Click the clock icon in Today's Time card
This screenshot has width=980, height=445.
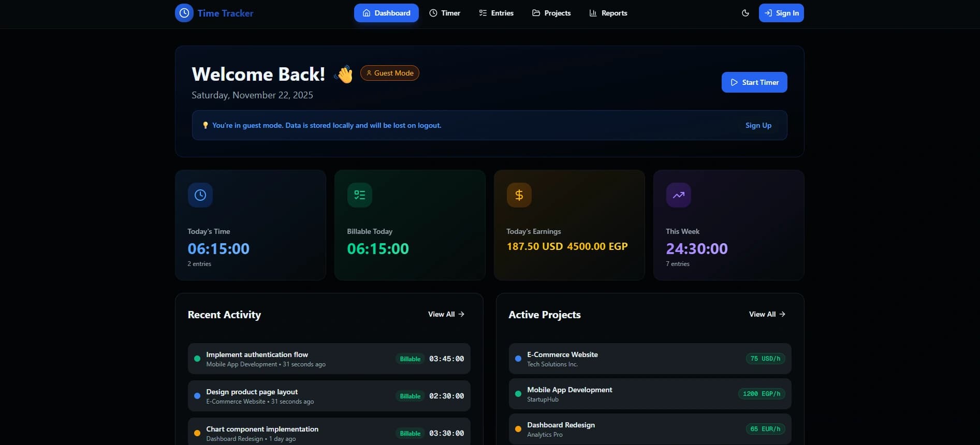pyautogui.click(x=200, y=195)
